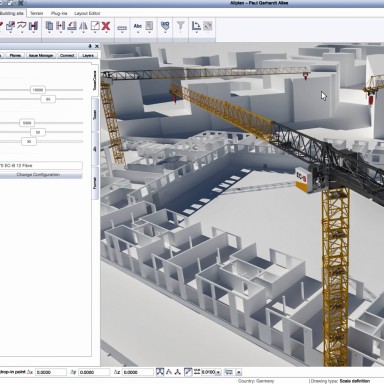Expand the last dropdown arrow in the bottom bar
This screenshot has height=384, width=384.
coord(239,372)
